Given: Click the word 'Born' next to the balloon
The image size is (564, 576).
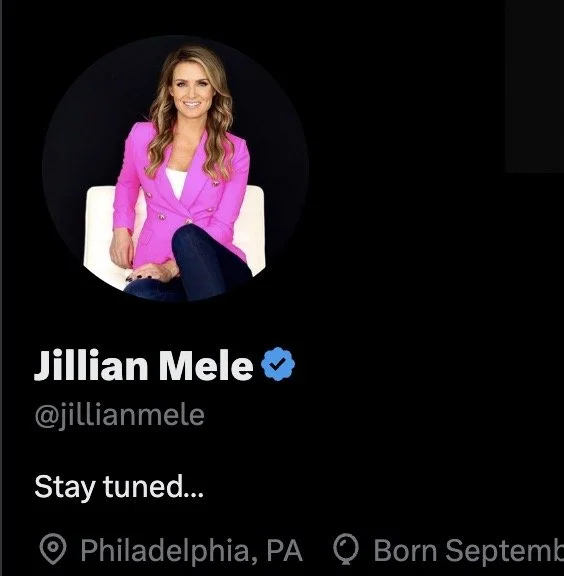Looking at the screenshot, I should (405, 550).
